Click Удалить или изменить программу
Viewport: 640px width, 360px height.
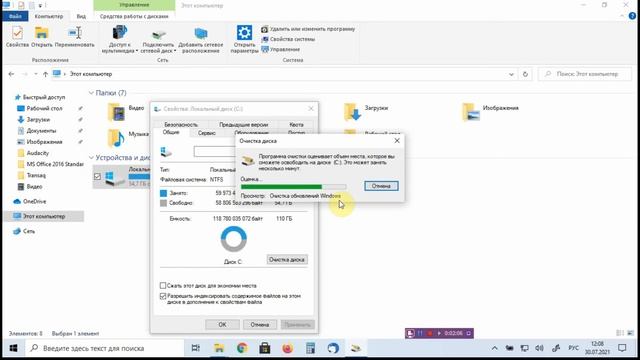[x=308, y=29]
